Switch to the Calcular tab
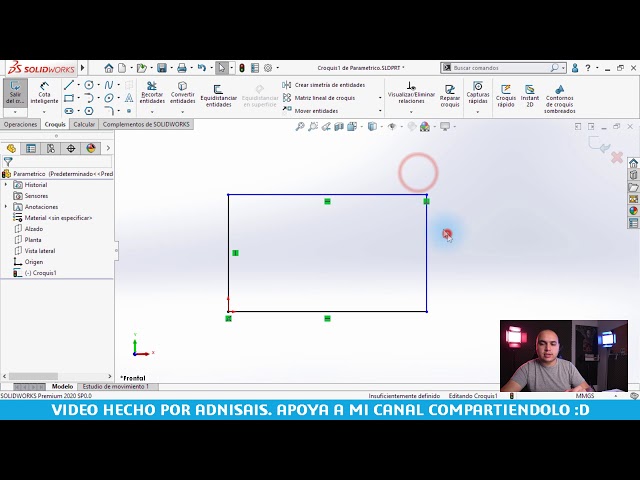This screenshot has width=640, height=480. (x=84, y=124)
